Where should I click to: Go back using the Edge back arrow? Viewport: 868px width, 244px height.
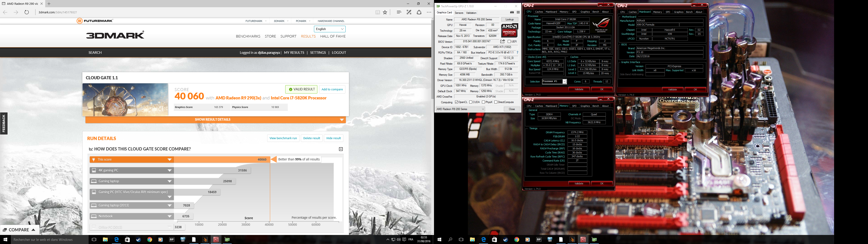coord(5,12)
